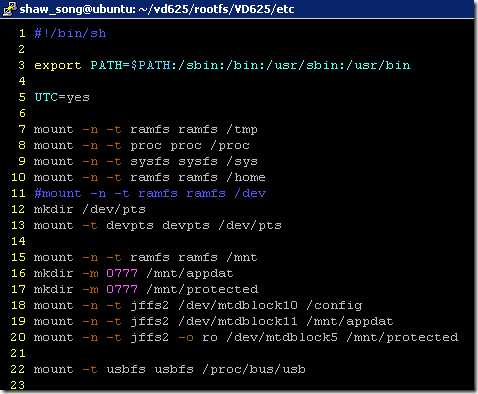Click '/sys' in the sysfs mount line
Screen dimensions: 478x394
(x=242, y=161)
